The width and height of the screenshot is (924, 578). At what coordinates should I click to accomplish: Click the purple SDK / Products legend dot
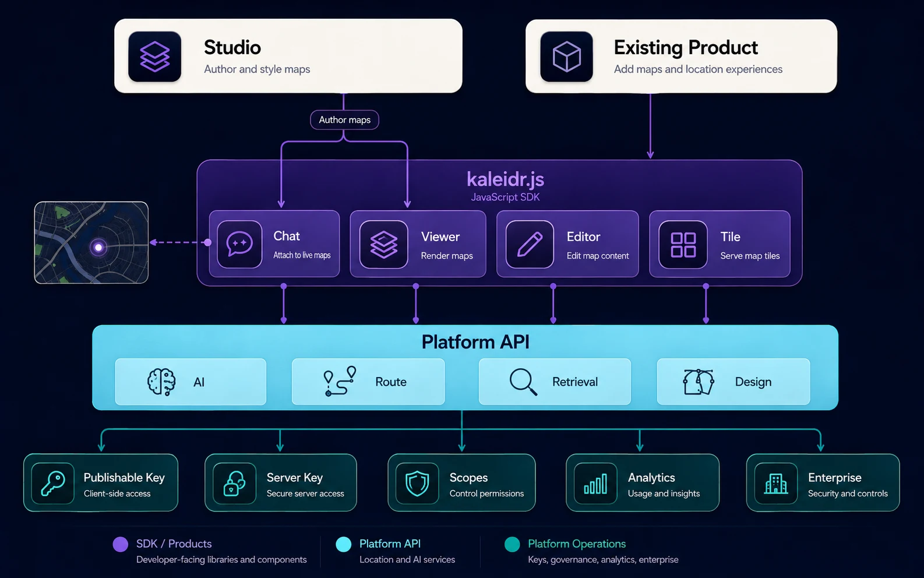[x=121, y=544]
